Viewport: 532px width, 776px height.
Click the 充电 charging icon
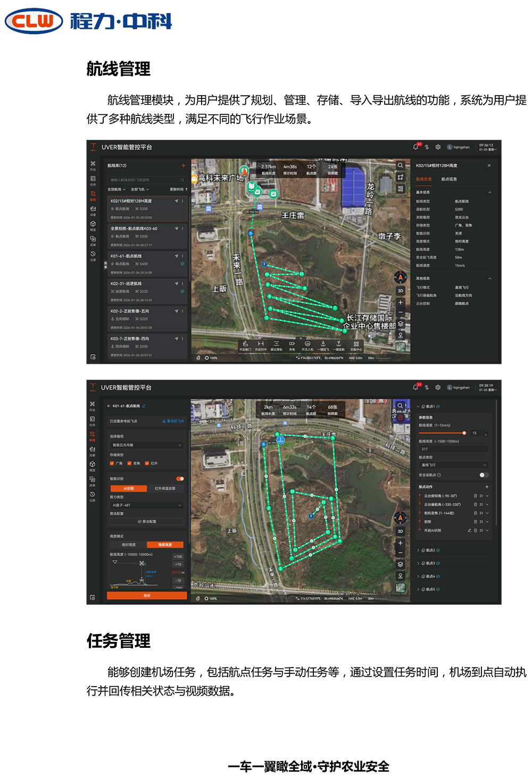pyautogui.click(x=292, y=344)
